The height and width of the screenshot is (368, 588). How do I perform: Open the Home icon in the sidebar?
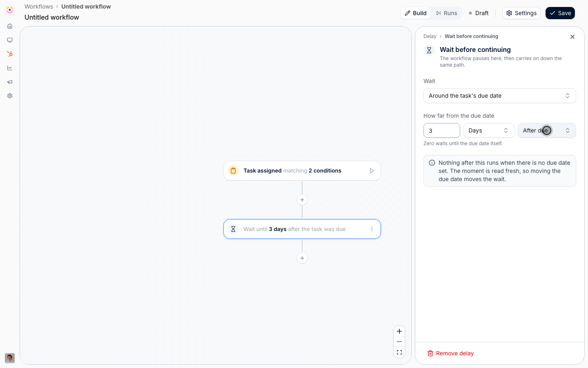click(10, 26)
